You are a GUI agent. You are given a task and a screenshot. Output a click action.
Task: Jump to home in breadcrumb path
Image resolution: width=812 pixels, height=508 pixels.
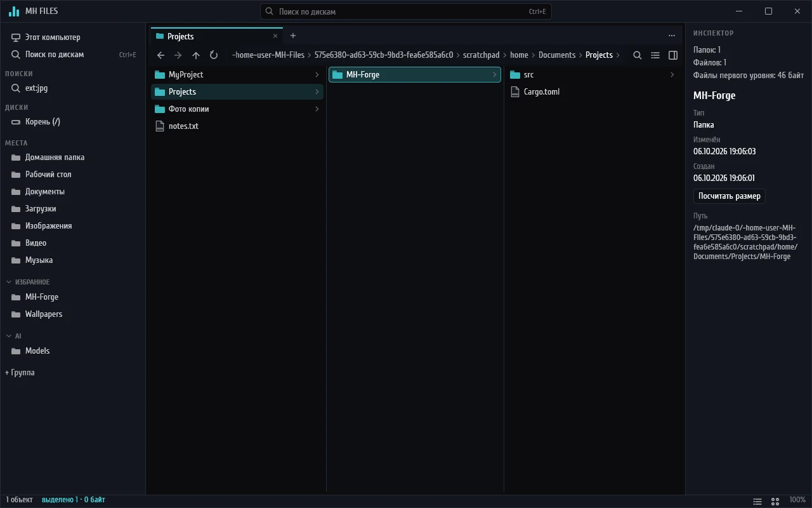point(519,55)
